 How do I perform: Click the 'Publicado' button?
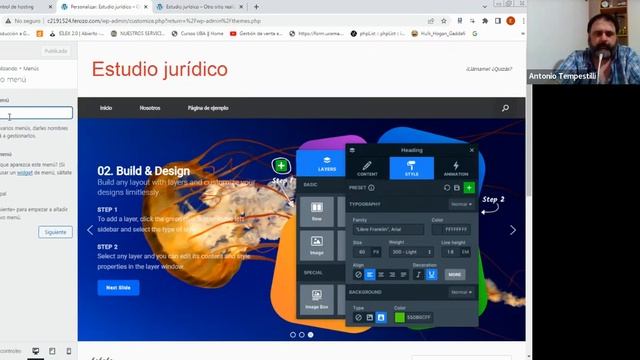click(56, 51)
